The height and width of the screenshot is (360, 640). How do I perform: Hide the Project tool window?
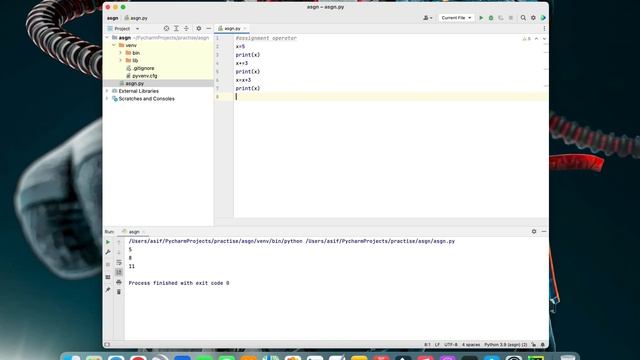(209, 29)
